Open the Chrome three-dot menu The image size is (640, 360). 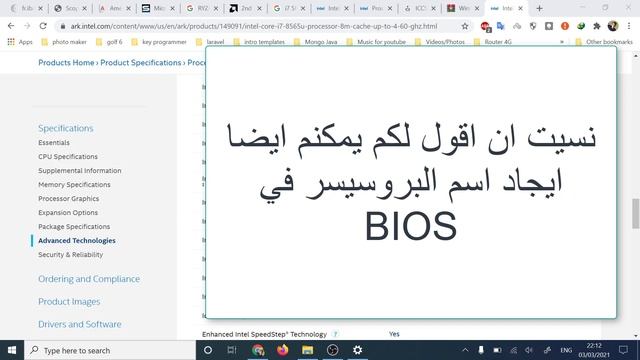[x=629, y=26]
